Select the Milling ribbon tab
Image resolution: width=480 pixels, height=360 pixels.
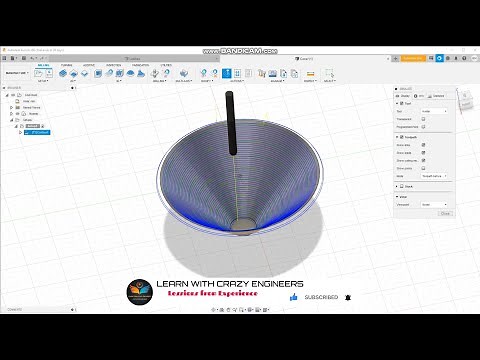44,65
